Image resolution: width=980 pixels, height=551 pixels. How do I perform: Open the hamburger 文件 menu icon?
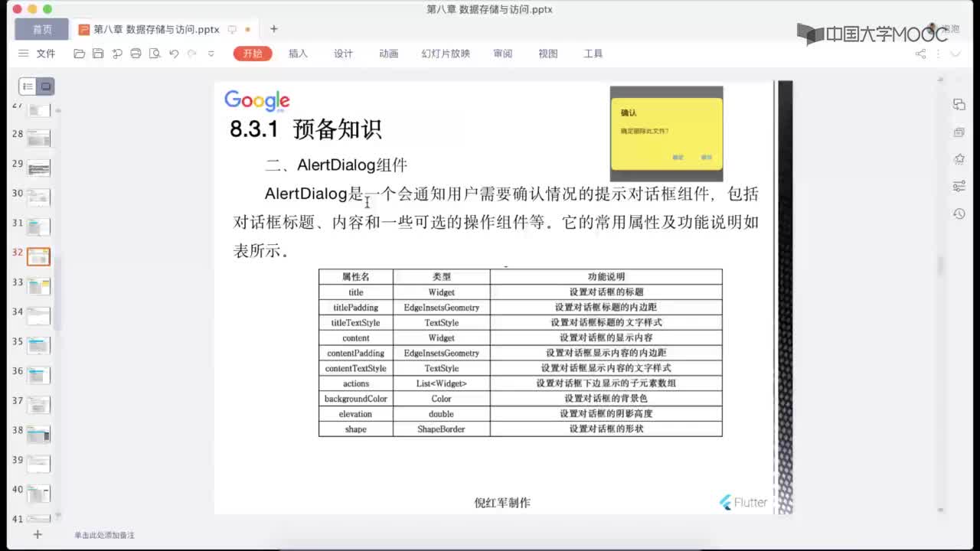pos(23,54)
